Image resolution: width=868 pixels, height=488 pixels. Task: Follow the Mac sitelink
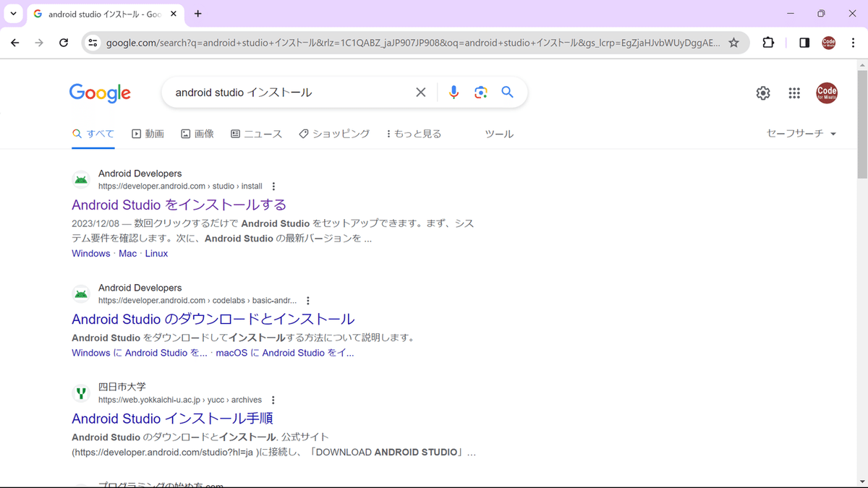(x=128, y=254)
